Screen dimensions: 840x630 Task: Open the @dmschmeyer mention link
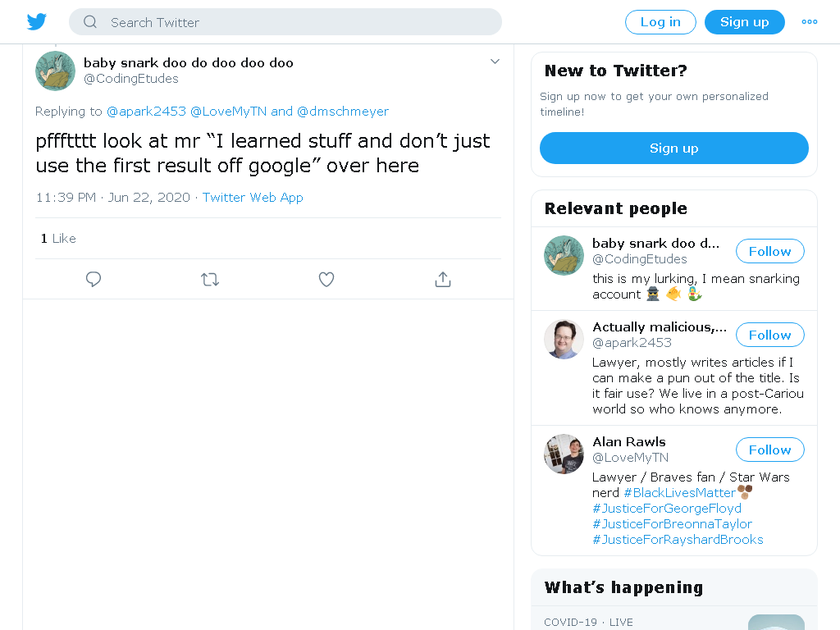coord(343,112)
